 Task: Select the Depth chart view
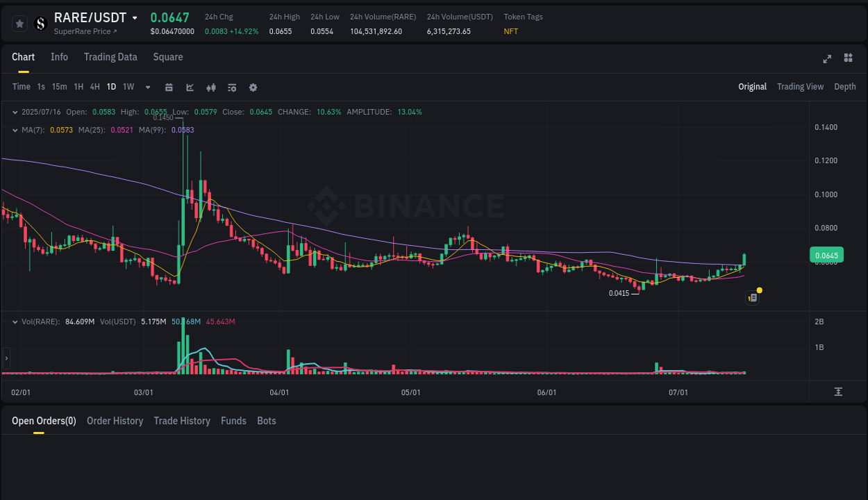click(844, 87)
